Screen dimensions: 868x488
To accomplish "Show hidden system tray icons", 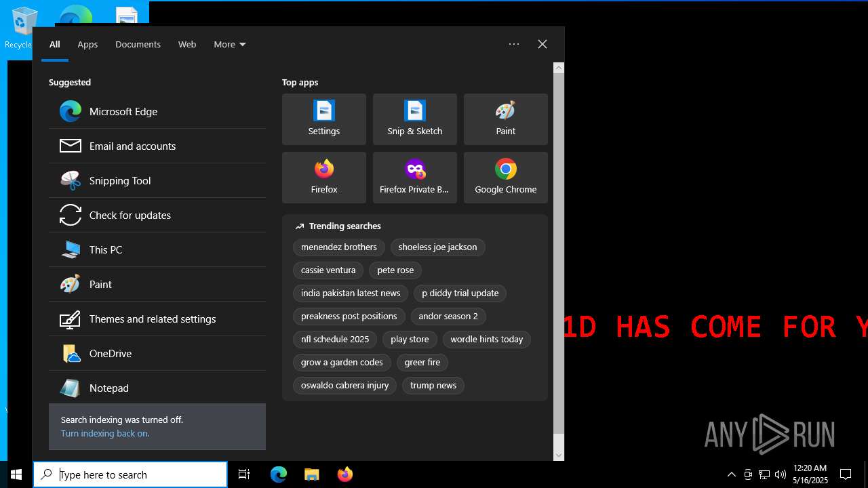I will (x=731, y=474).
